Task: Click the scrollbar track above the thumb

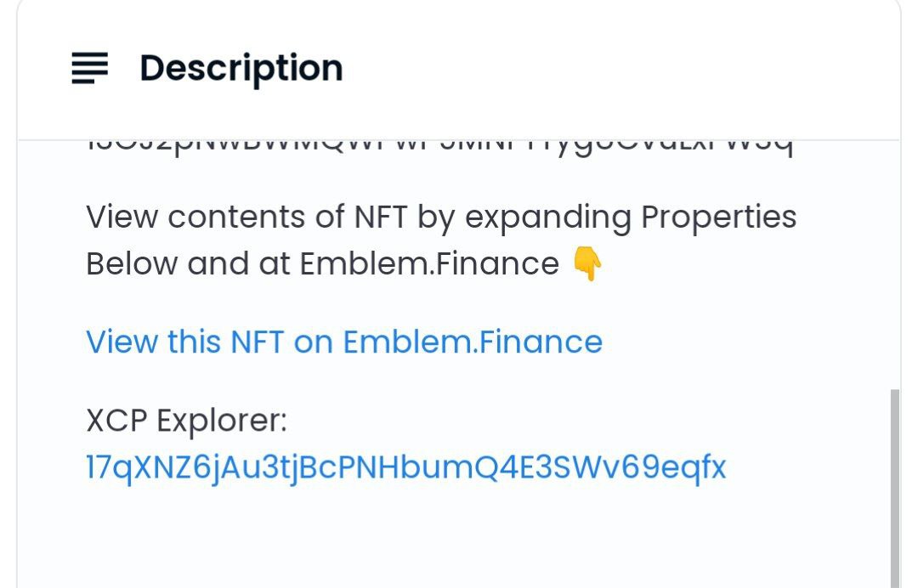Action: (x=894, y=263)
